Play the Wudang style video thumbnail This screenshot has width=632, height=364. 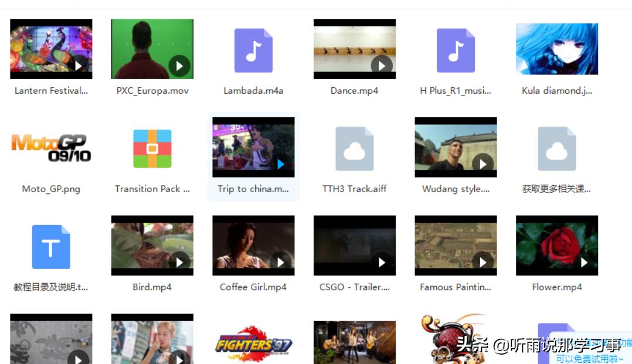pyautogui.click(x=456, y=147)
